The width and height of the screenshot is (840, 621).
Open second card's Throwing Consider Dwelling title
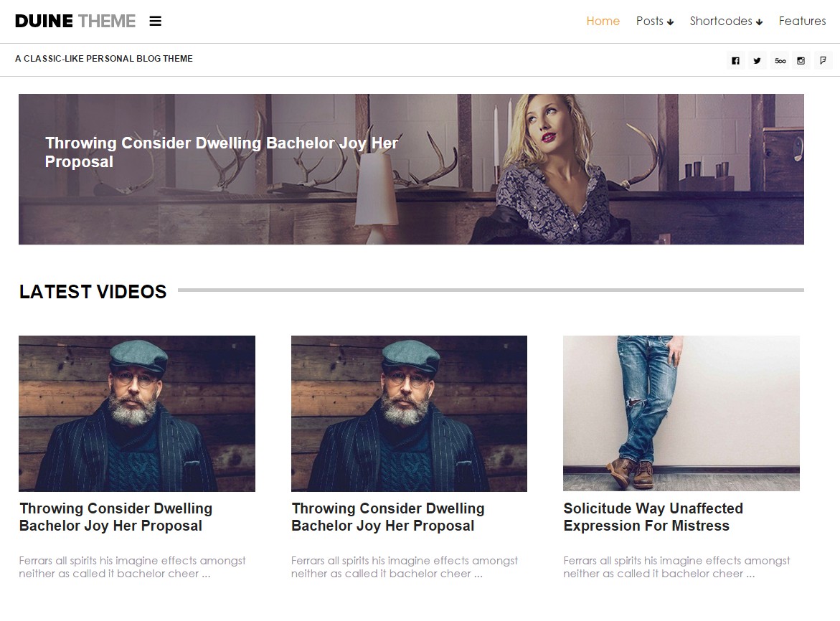[388, 516]
